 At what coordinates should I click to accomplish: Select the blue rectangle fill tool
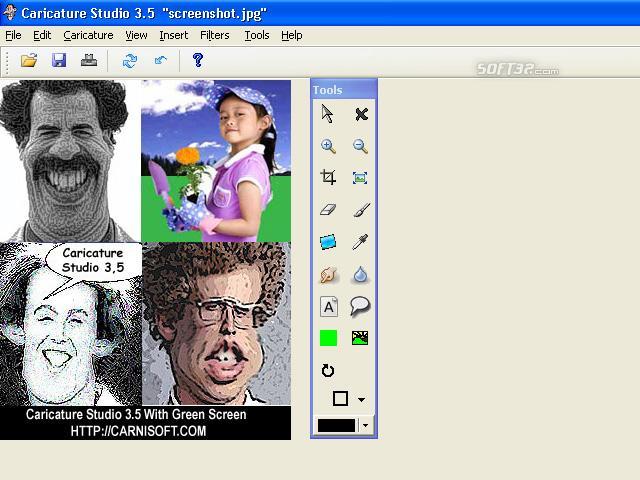click(x=328, y=242)
